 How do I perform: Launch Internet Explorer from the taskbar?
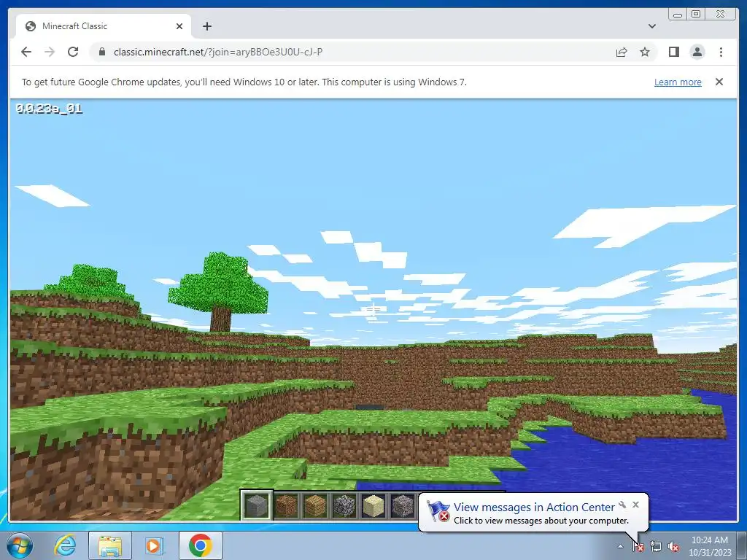coord(65,545)
